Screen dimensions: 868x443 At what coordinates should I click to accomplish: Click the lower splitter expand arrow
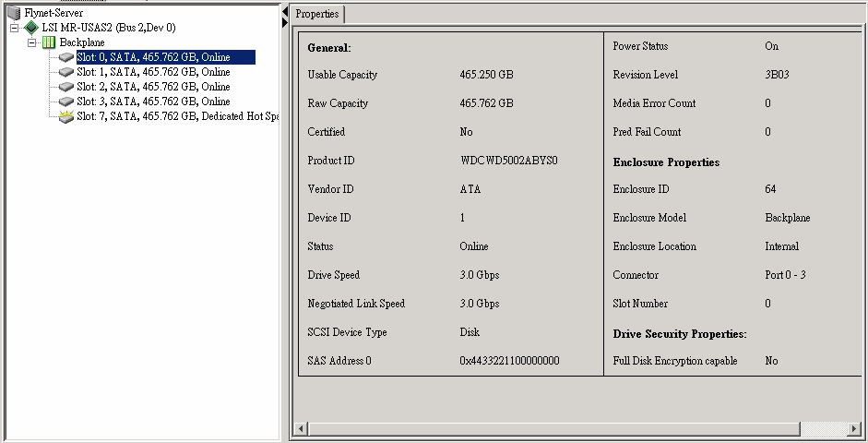284,22
